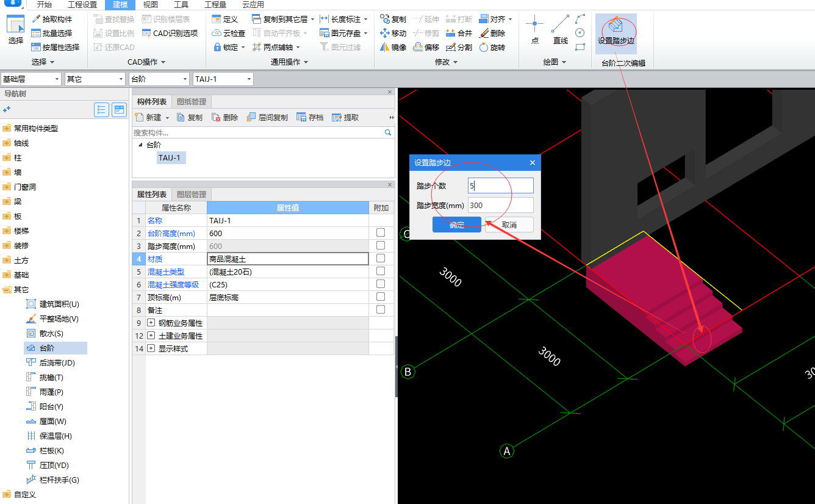Viewport: 815px width, 504px height.
Task: Collapse the 台阶 tree node
Action: click(x=140, y=145)
